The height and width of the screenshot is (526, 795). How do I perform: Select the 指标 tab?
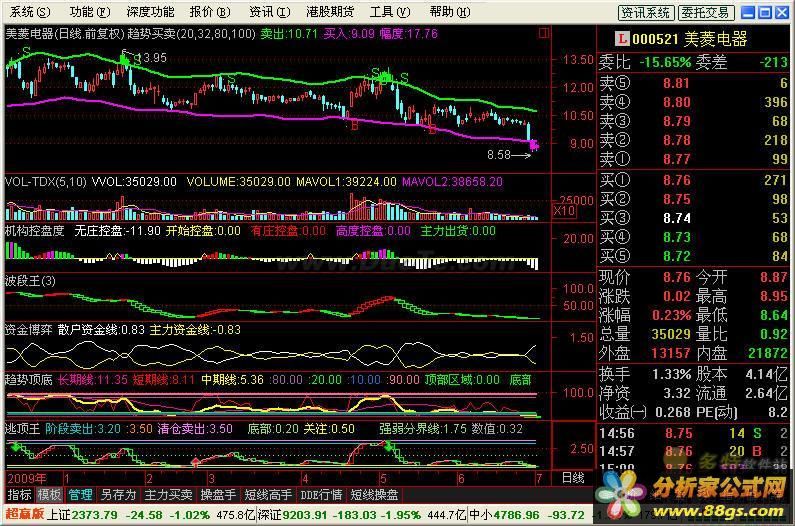click(x=20, y=495)
